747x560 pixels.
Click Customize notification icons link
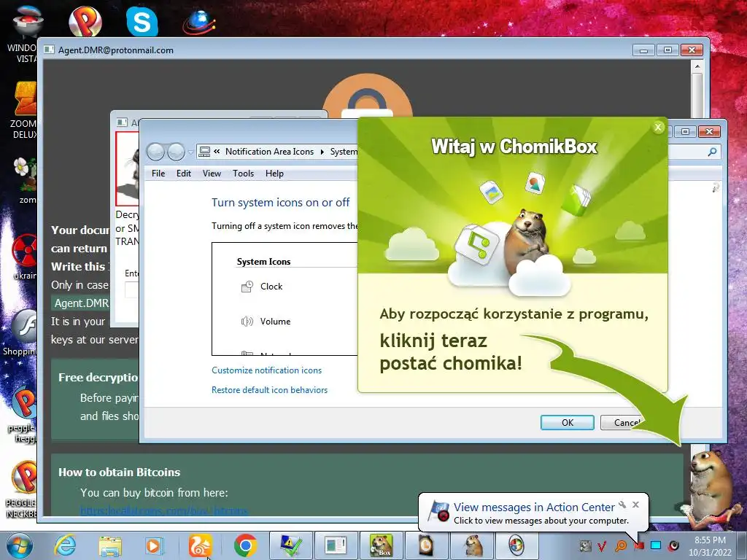(266, 370)
